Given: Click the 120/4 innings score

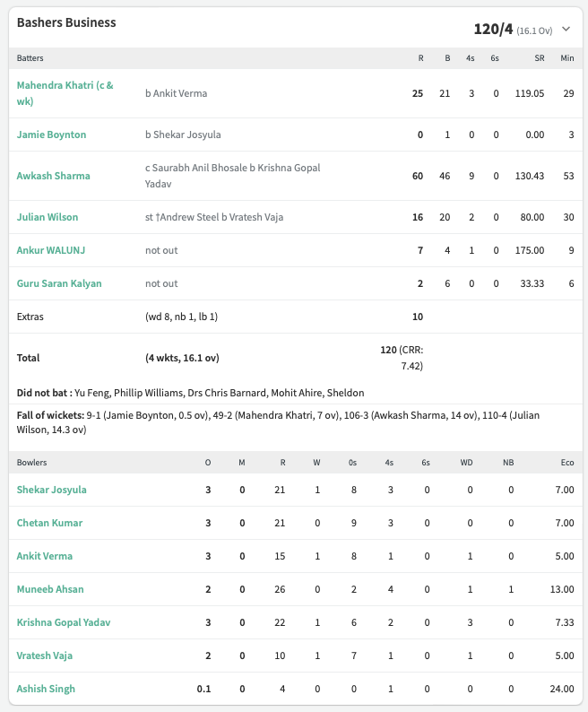Looking at the screenshot, I should tap(493, 29).
